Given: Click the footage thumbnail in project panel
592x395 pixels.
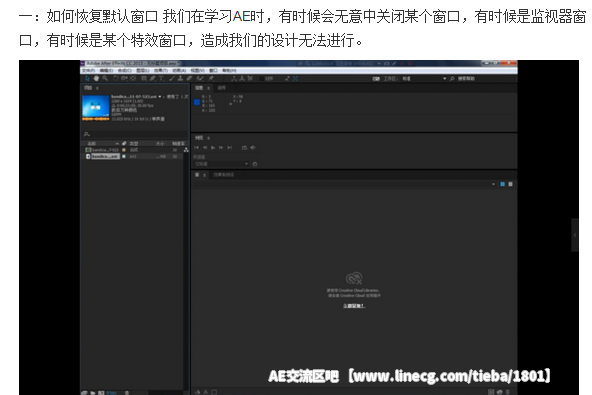Looking at the screenshot, I should pos(96,108).
